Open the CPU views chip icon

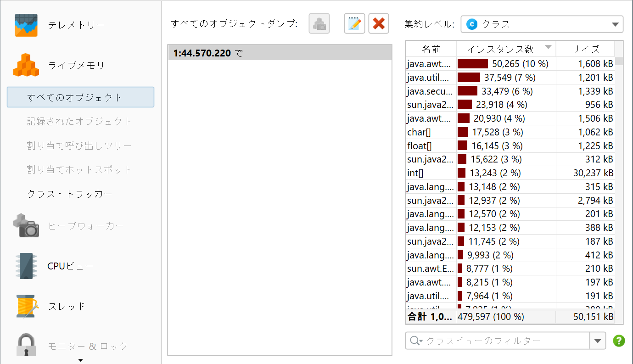[26, 266]
